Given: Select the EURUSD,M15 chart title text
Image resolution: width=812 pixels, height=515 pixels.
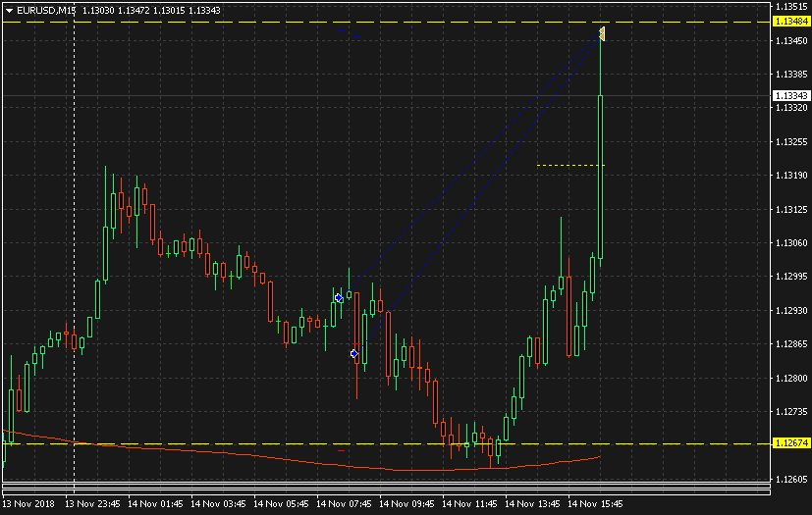Looking at the screenshot, I should pos(46,11).
